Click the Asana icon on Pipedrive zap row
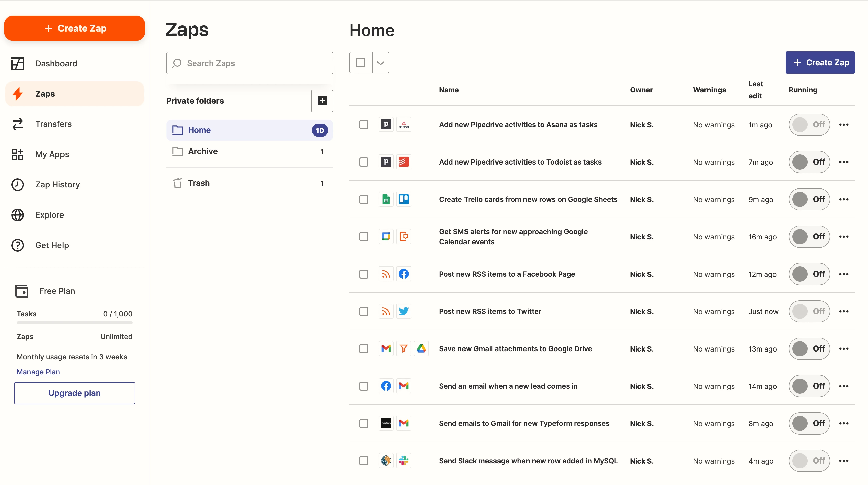868x485 pixels. (x=403, y=124)
